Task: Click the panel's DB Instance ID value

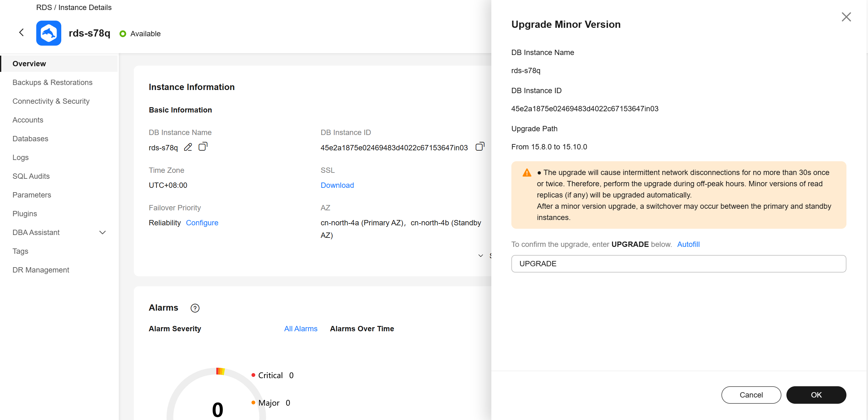Action: (585, 109)
